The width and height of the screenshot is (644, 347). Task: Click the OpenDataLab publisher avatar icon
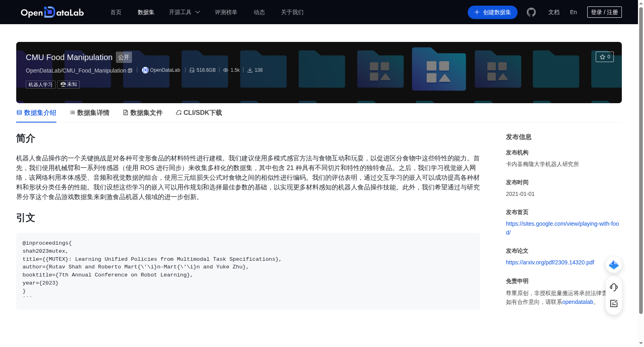(145, 70)
